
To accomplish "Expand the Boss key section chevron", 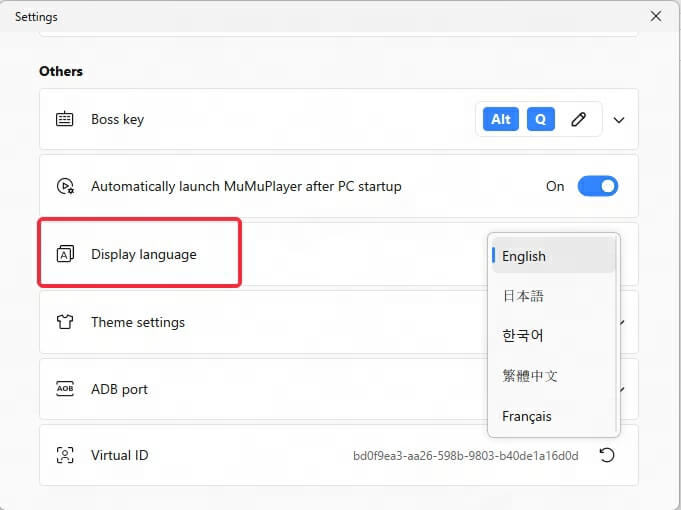I will 619,120.
